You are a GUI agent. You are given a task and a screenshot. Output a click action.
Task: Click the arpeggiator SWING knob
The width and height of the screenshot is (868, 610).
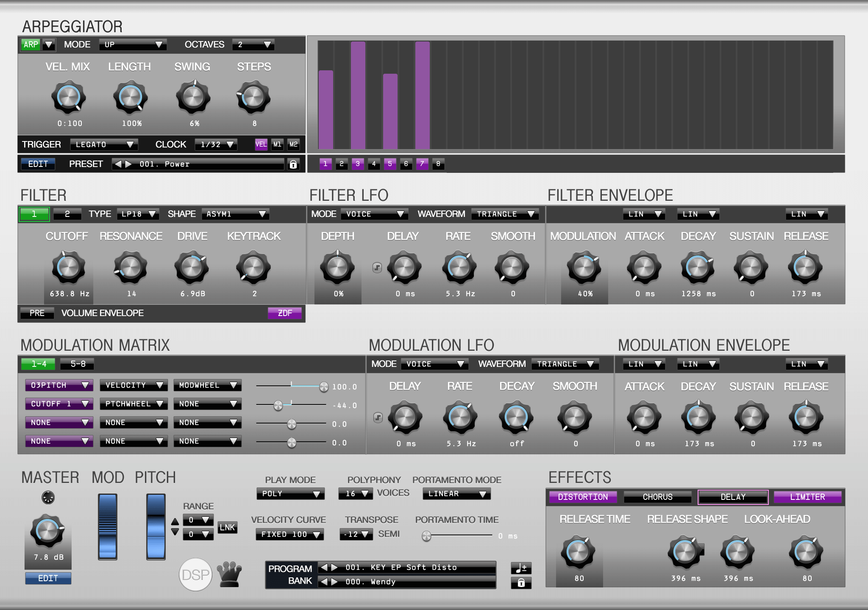click(193, 97)
